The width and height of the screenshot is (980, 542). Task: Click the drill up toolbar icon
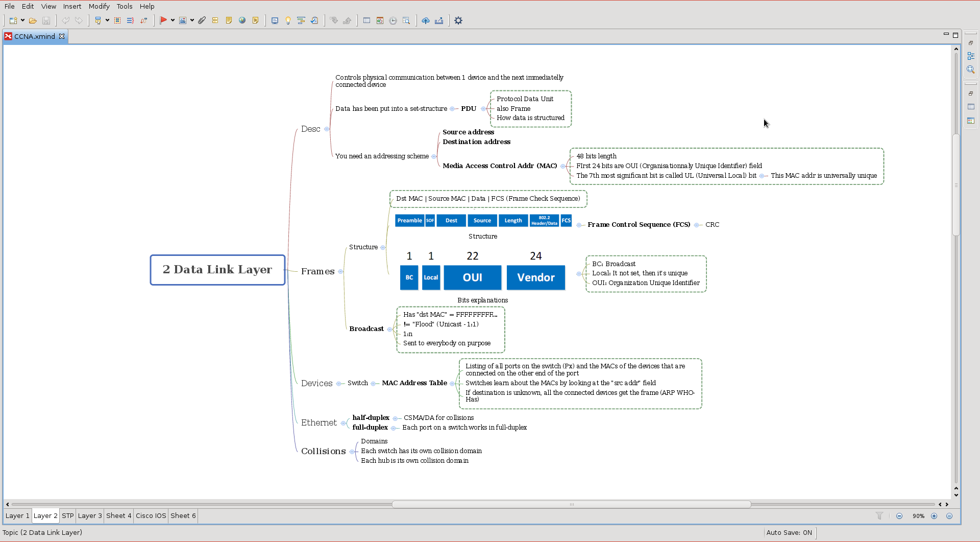pyautogui.click(x=347, y=20)
